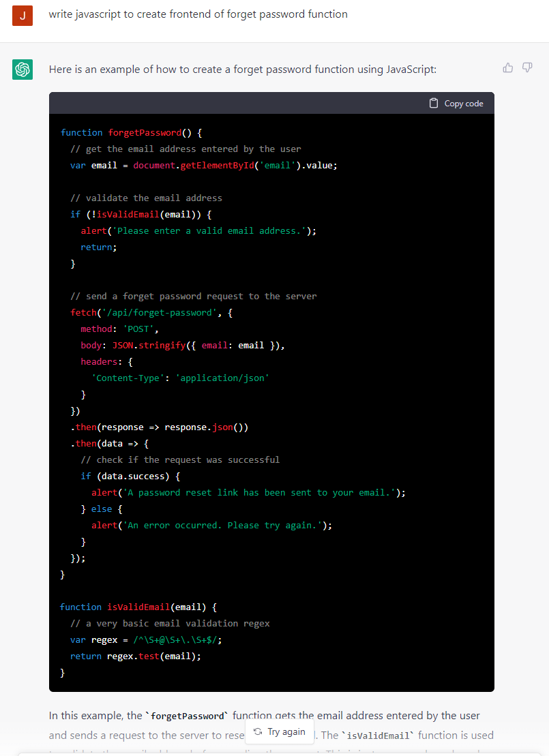Click the comment 'get the email address entered'
Screen dimensions: 549x756
coord(186,149)
